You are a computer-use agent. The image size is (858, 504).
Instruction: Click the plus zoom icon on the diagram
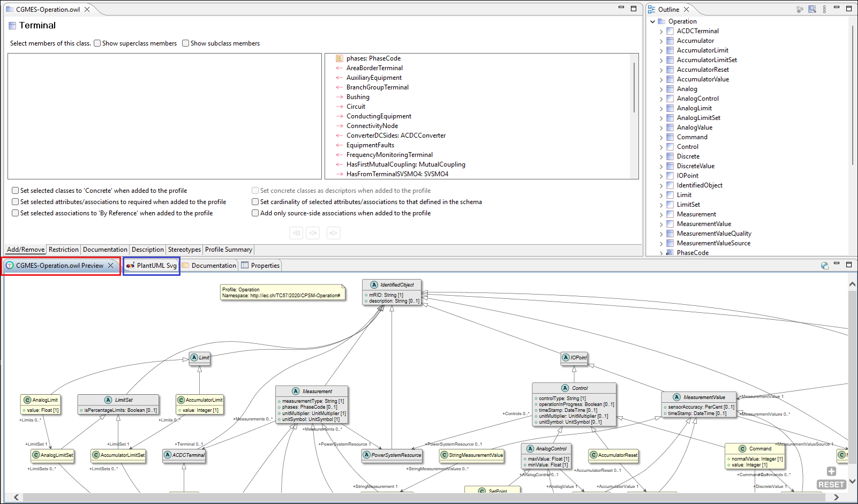pyautogui.click(x=831, y=471)
